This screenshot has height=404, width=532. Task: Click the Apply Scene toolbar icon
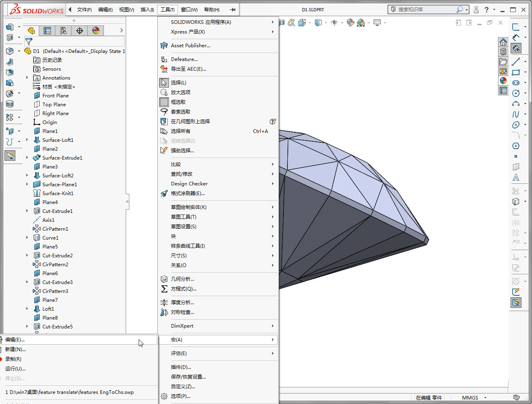pos(361,23)
